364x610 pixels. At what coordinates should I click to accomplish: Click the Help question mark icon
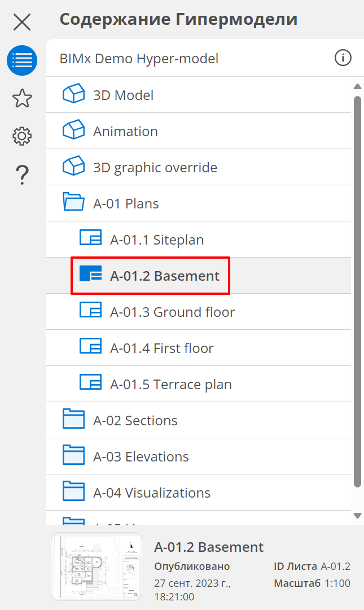coord(22,175)
